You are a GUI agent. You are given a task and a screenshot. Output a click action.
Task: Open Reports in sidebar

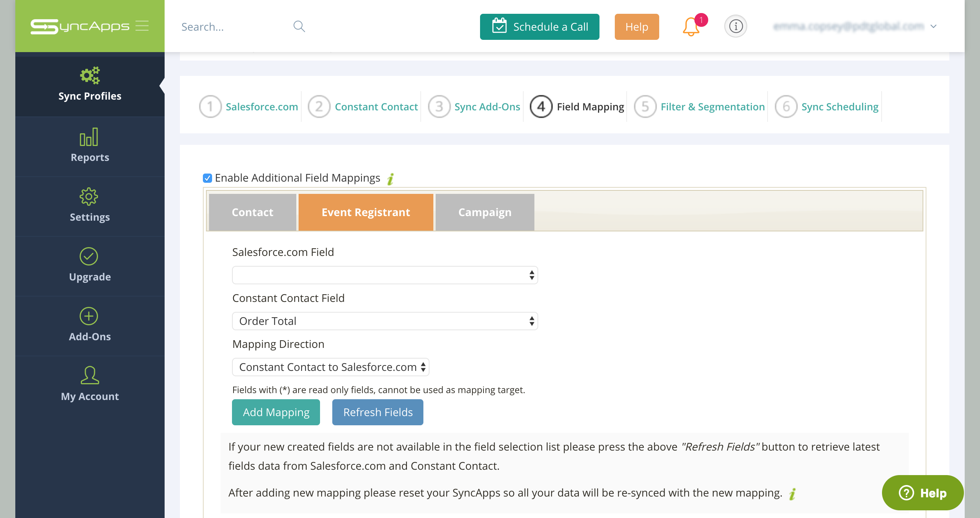click(90, 146)
